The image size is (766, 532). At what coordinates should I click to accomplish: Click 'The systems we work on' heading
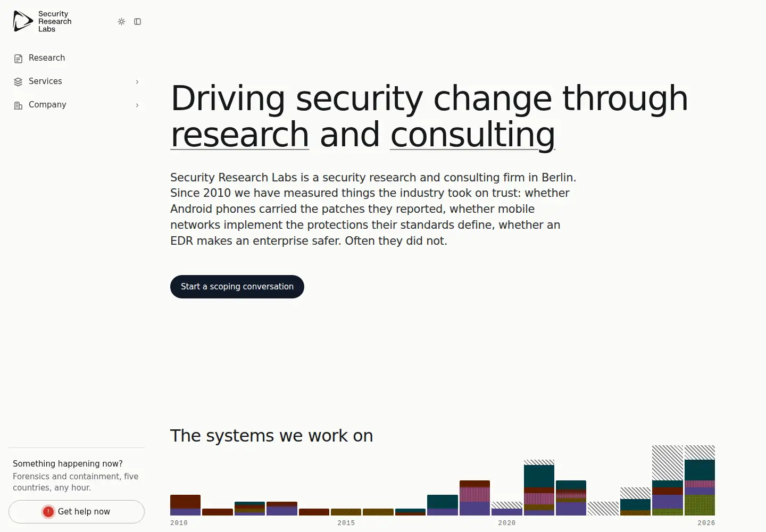click(x=271, y=436)
